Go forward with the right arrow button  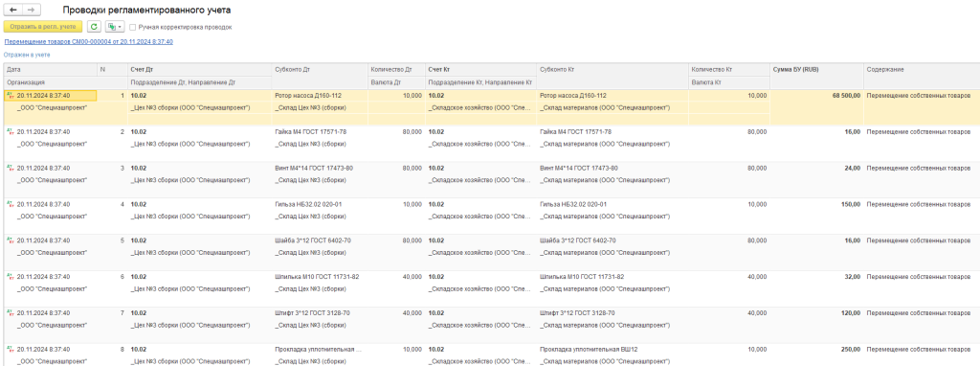(x=32, y=11)
